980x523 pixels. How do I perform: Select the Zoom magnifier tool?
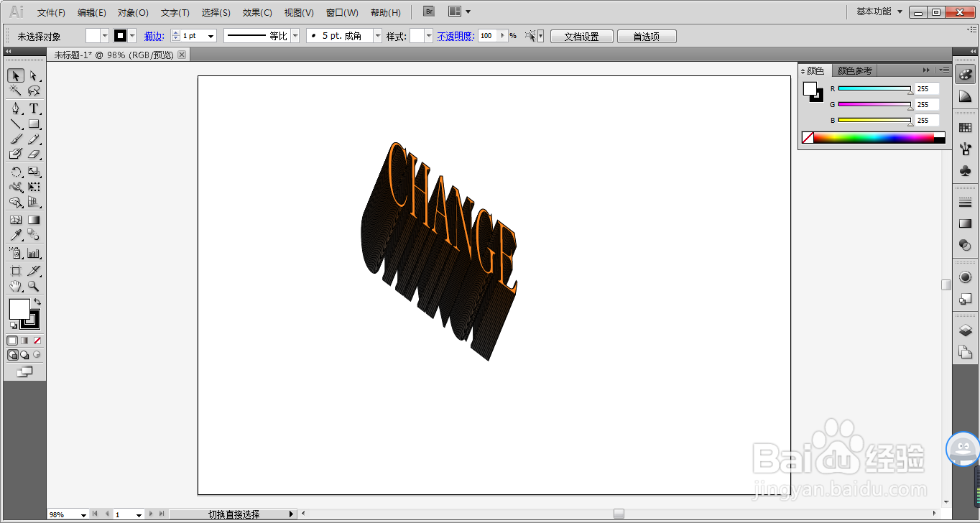tap(33, 286)
